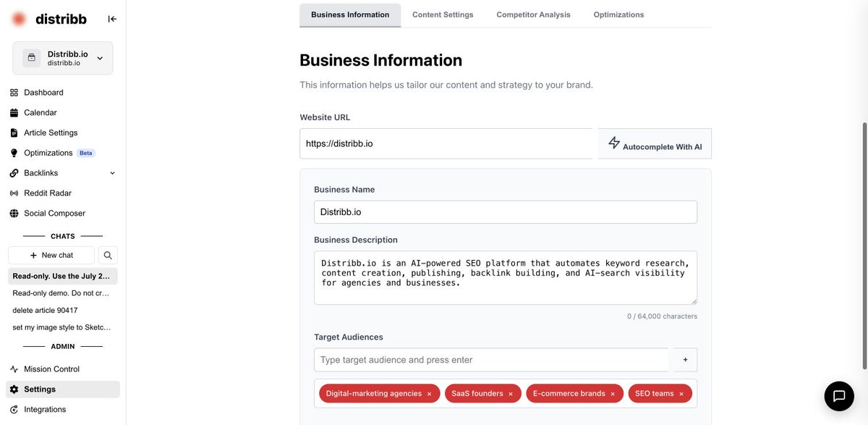Click the Integrations icon in sidebar
Image resolution: width=868 pixels, height=425 pixels.
(x=14, y=410)
